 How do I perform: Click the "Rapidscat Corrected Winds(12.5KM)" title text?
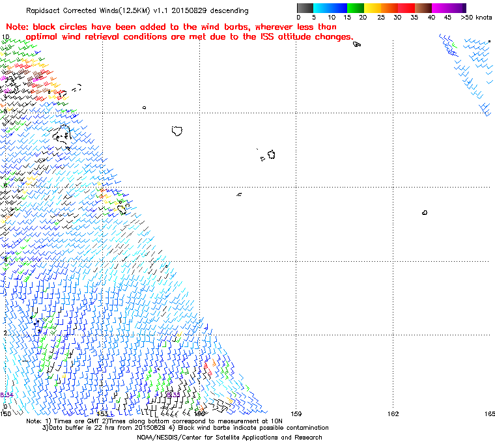click(x=88, y=10)
